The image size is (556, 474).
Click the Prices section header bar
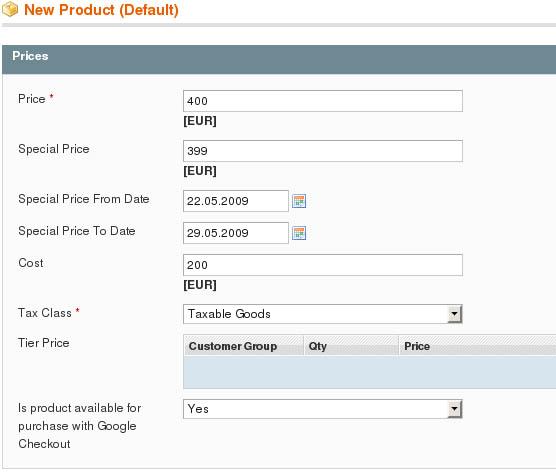[x=279, y=59]
